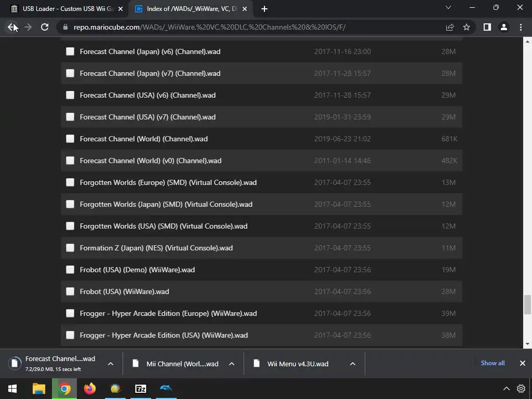Tick the checkbox for Forecast Channel (USA) (v6)

(x=70, y=95)
